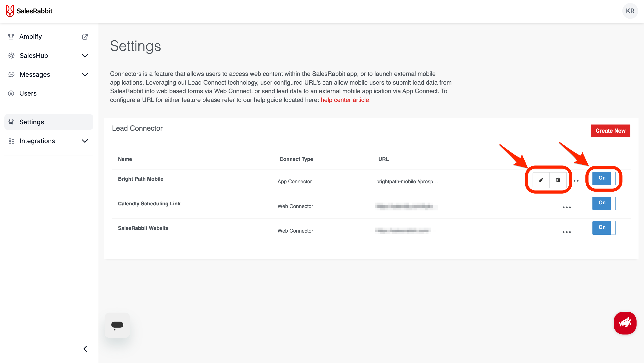Select Settings in the sidebar
This screenshot has height=363, width=644.
click(x=32, y=122)
